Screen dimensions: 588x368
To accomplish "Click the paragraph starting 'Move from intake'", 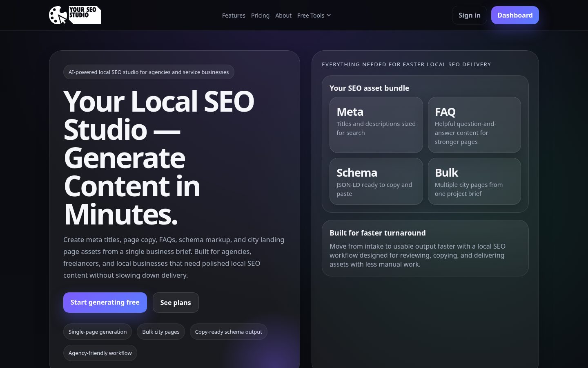I will tap(417, 255).
